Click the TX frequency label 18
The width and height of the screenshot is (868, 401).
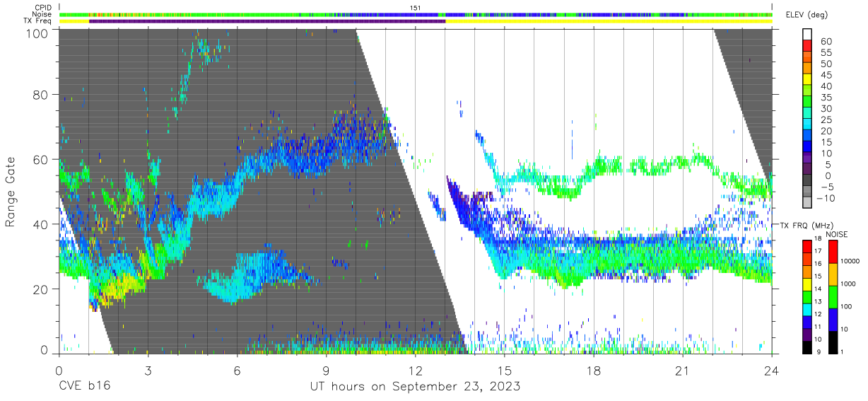point(819,240)
